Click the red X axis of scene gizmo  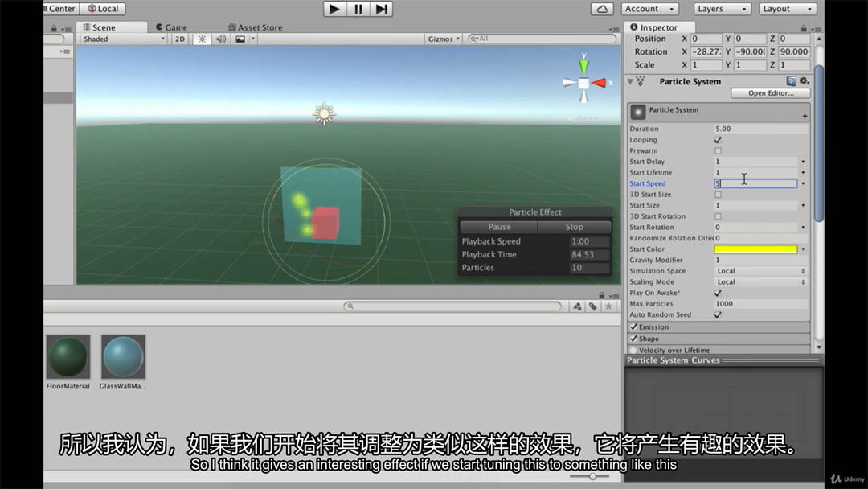599,83
